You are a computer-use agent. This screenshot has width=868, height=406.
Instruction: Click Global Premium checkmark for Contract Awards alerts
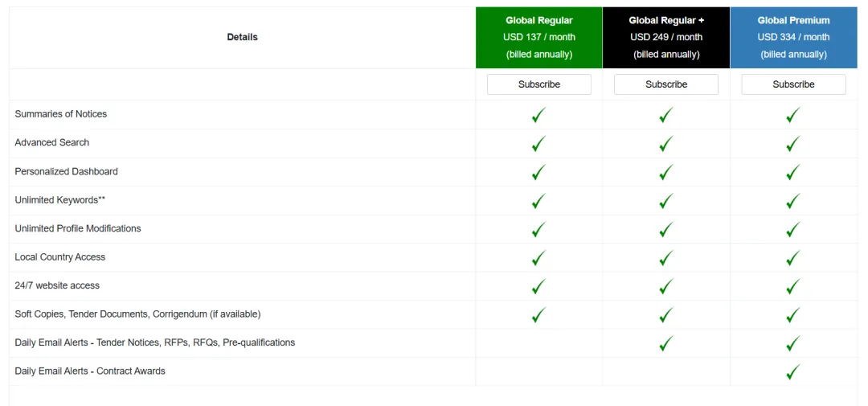(793, 372)
